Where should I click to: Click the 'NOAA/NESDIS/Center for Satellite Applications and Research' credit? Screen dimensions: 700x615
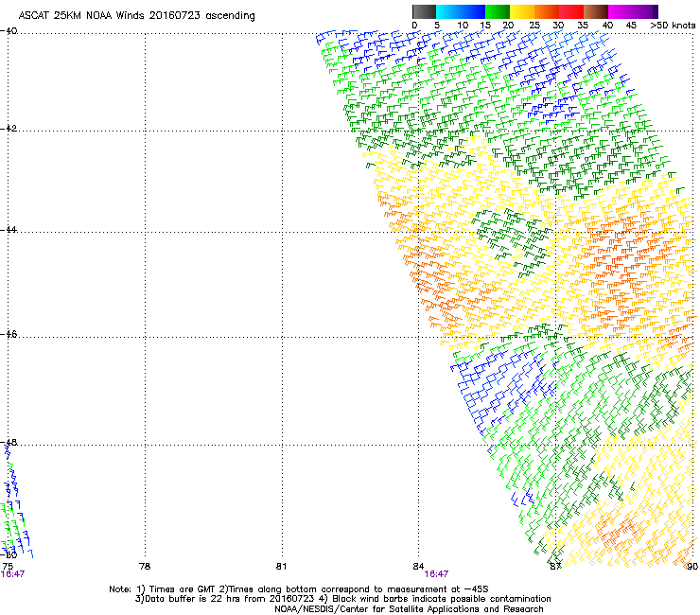tap(409, 609)
